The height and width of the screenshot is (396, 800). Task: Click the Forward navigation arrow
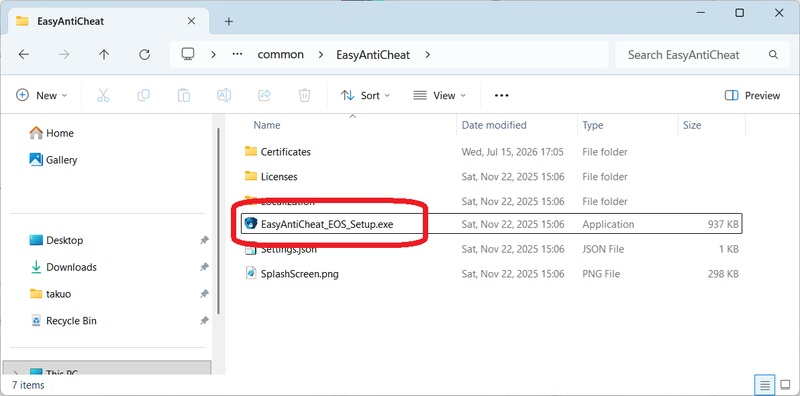pos(64,55)
